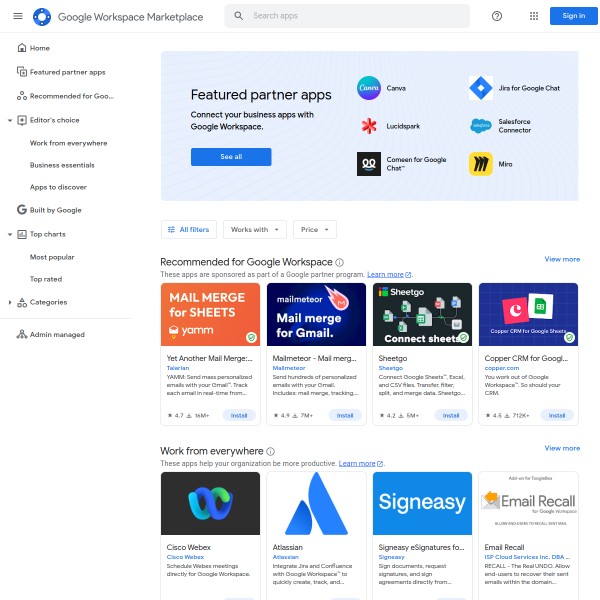
Task: Click the All filters sliders icon
Action: tap(171, 230)
